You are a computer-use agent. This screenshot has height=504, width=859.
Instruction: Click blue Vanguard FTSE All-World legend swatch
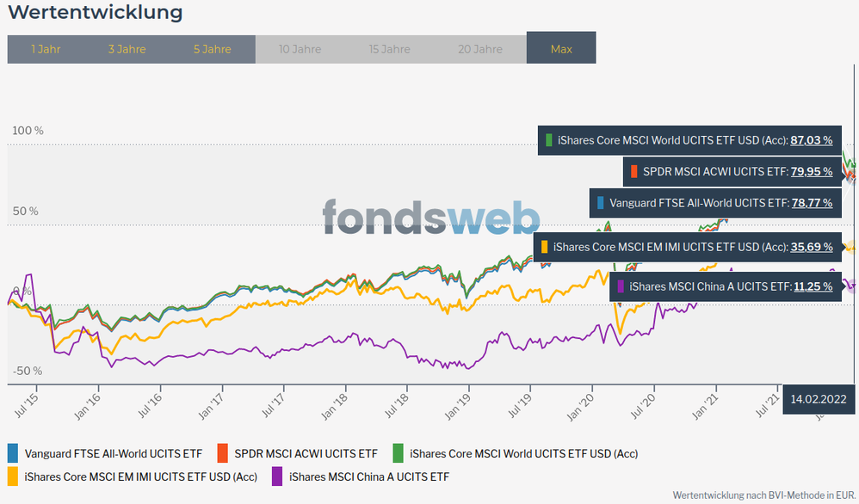pyautogui.click(x=13, y=453)
